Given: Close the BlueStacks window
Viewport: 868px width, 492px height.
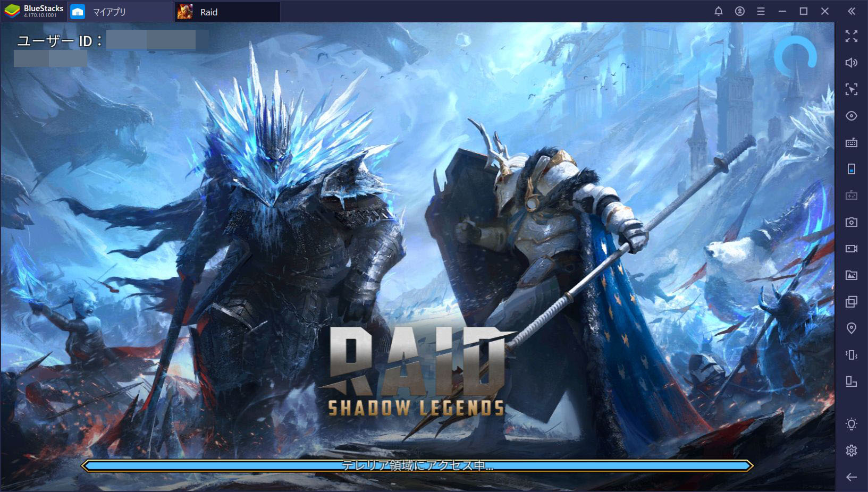Looking at the screenshot, I should point(825,11).
